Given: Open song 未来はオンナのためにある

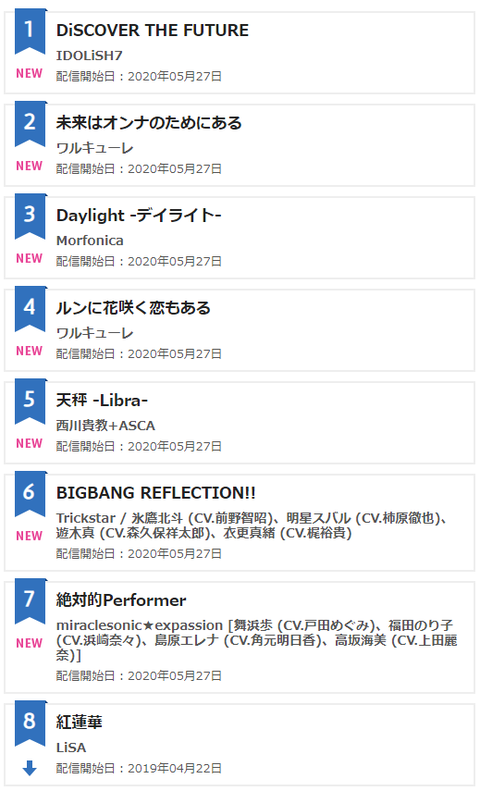Looking at the screenshot, I should (149, 123).
